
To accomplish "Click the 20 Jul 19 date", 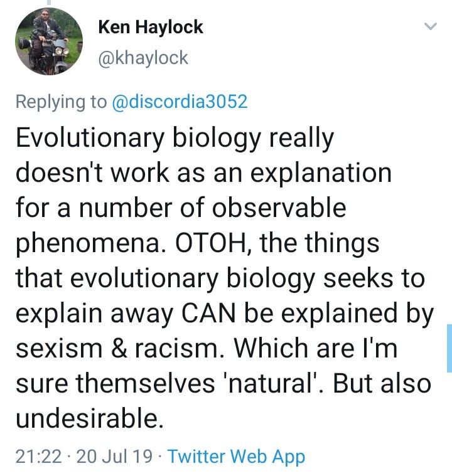I will point(114,457).
